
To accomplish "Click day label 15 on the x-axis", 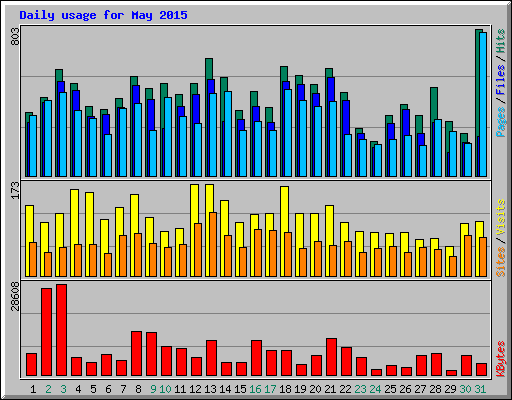I will pos(240,389).
